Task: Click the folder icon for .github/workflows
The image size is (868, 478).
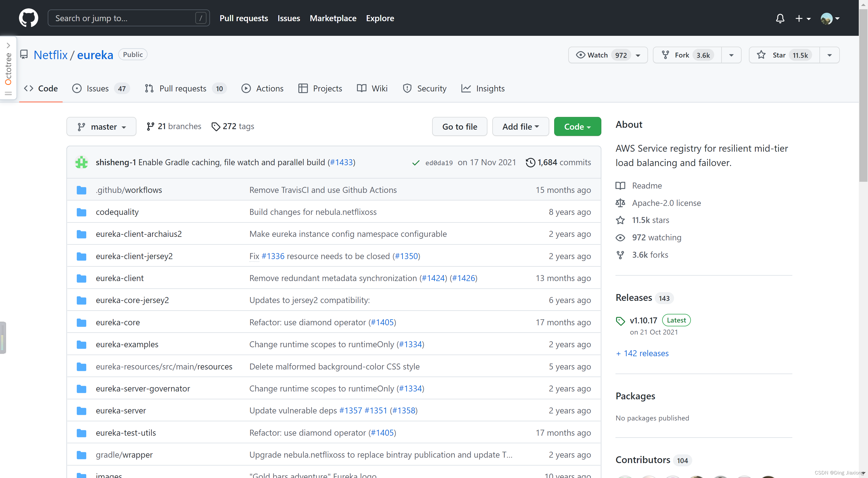Action: [81, 190]
